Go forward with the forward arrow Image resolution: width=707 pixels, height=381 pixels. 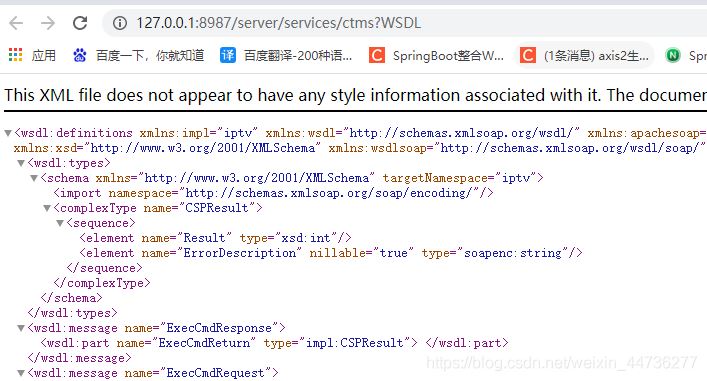point(48,23)
